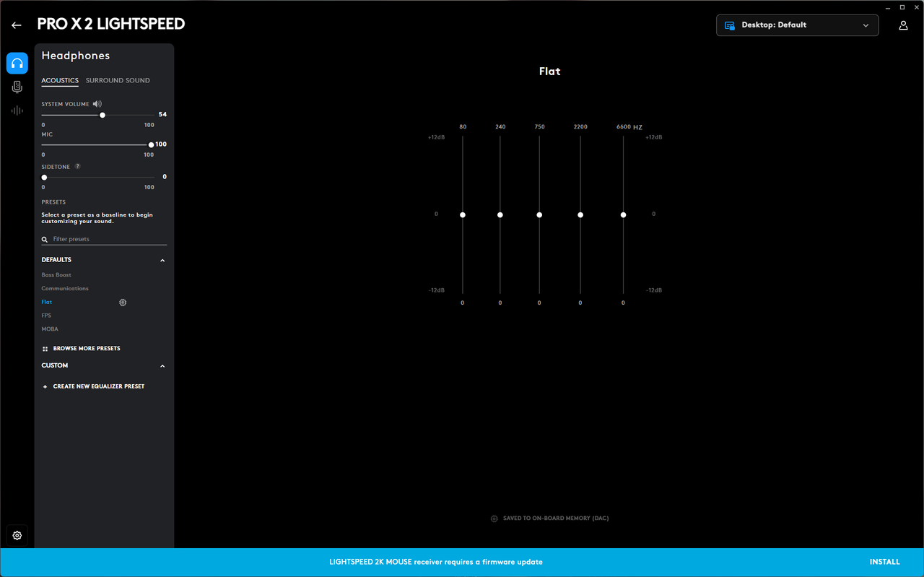The width and height of the screenshot is (924, 577).
Task: Open the Microphone sidebar icon
Action: pos(17,87)
